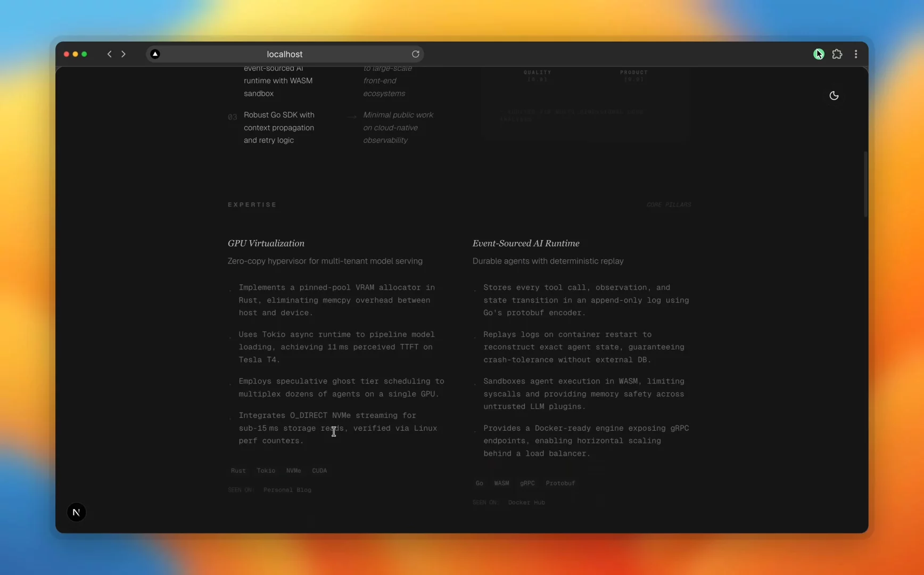Click the Replays logs on container restart bullet
The width and height of the screenshot is (924, 575).
[584, 347]
